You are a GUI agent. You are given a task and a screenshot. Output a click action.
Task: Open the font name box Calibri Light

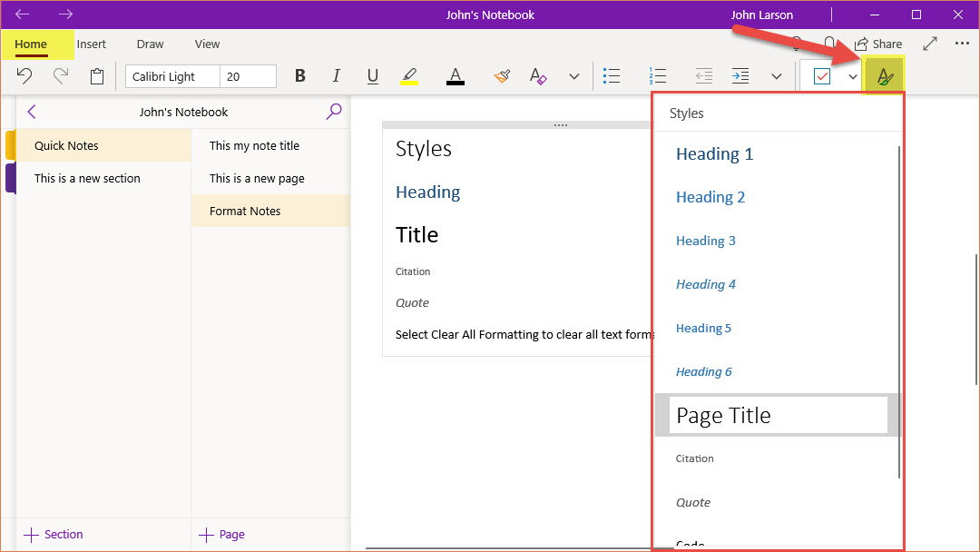pyautogui.click(x=172, y=77)
